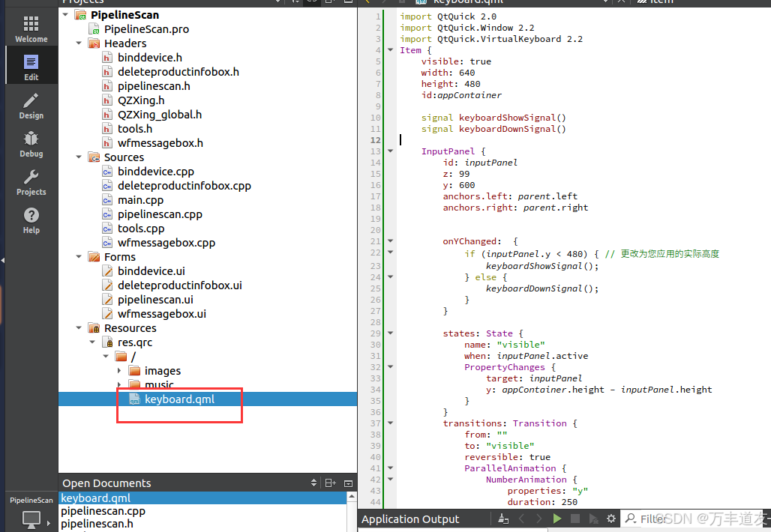
Task: Click the Application Output pane title
Action: [409, 518]
